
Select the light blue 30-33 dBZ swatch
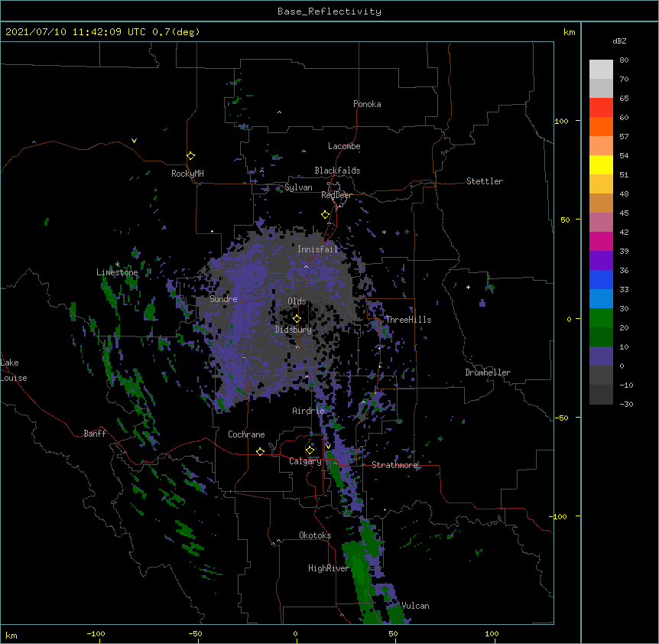tap(601, 299)
